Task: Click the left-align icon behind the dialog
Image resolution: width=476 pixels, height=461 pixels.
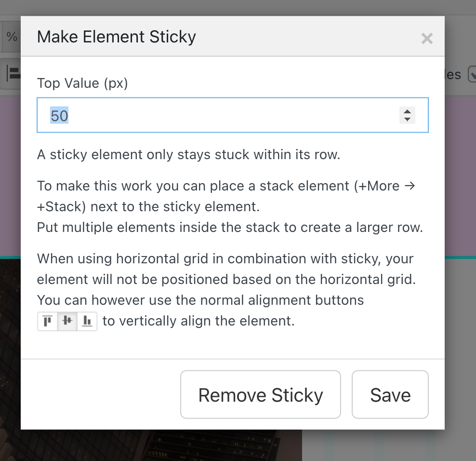Action: pyautogui.click(x=12, y=74)
